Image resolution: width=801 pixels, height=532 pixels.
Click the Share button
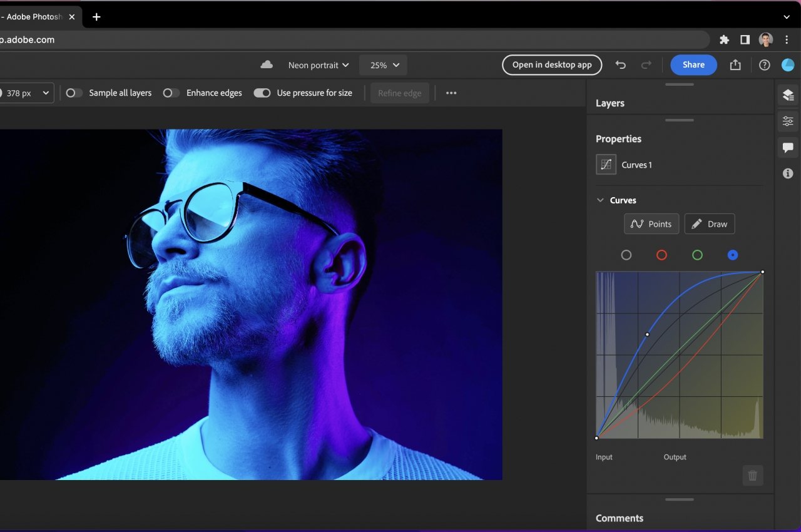[x=693, y=65]
